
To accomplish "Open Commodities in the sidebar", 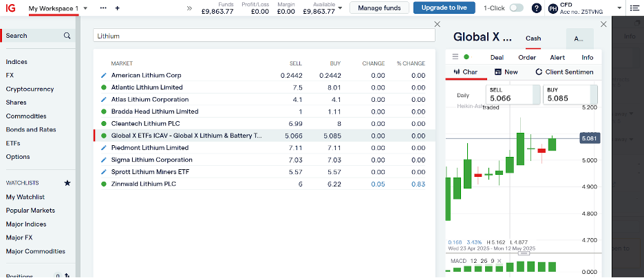I will click(x=26, y=116).
